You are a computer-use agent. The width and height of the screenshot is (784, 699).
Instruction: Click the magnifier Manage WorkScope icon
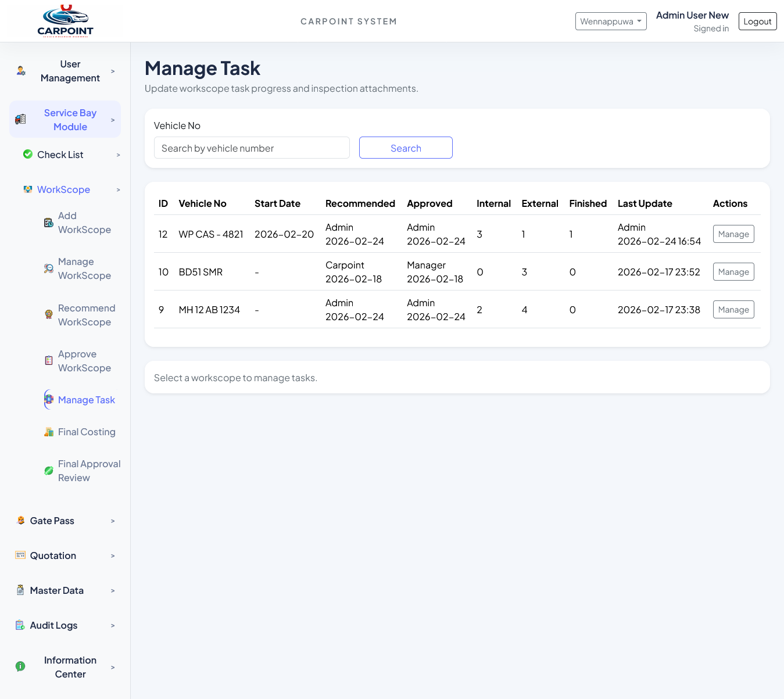tap(48, 268)
